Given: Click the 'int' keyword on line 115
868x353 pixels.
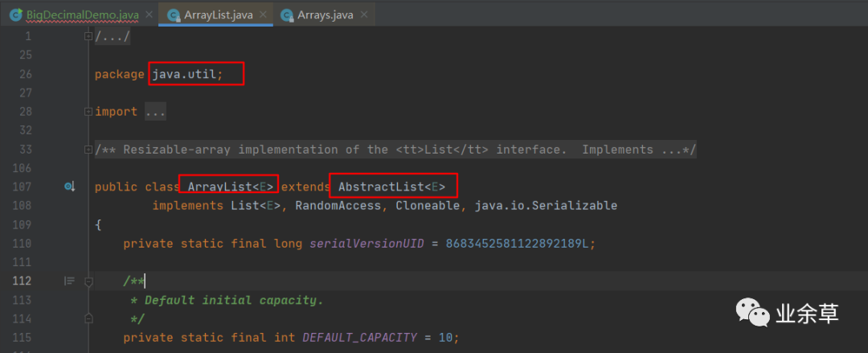Looking at the screenshot, I should (285, 338).
